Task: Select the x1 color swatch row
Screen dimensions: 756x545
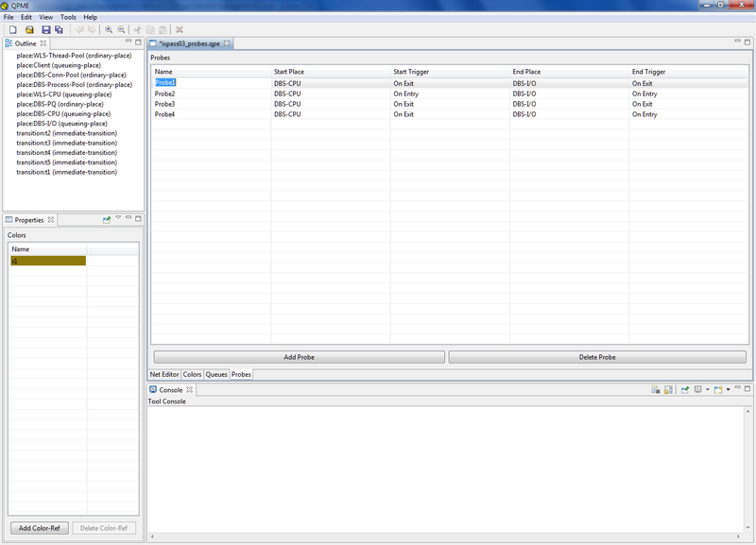Action: click(48, 261)
